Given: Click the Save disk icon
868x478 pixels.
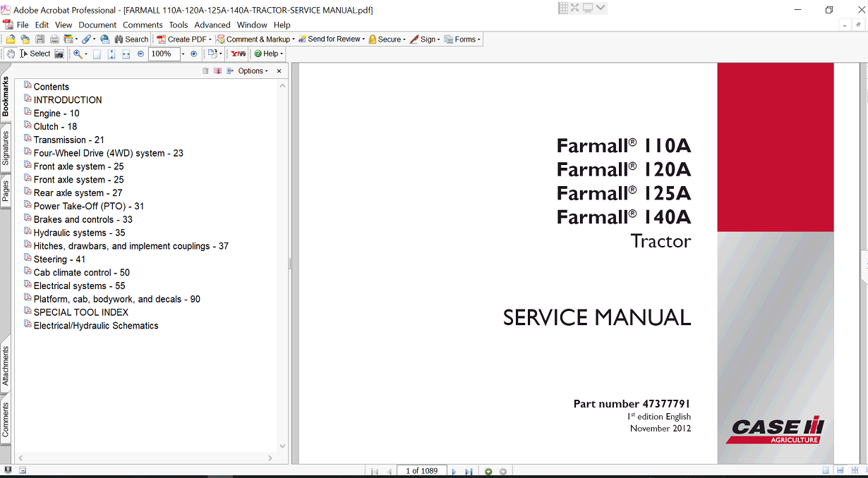Looking at the screenshot, I should [40, 39].
